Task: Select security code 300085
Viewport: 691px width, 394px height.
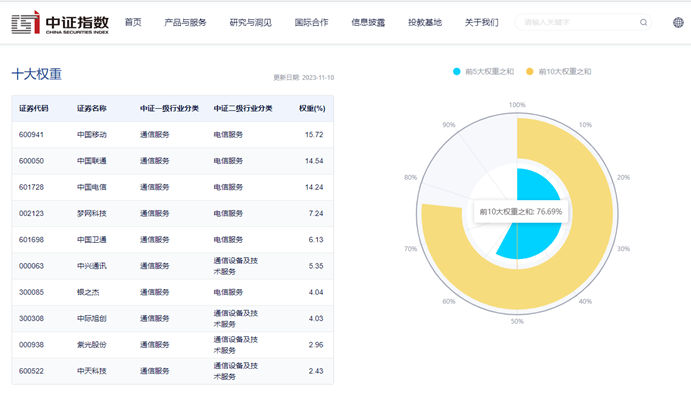Action: (31, 292)
